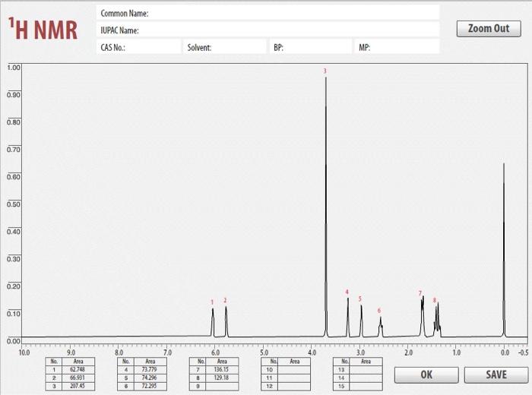The width and height of the screenshot is (532, 395).
Task: Click the 10.0 ppm axis label
Action: pos(24,352)
